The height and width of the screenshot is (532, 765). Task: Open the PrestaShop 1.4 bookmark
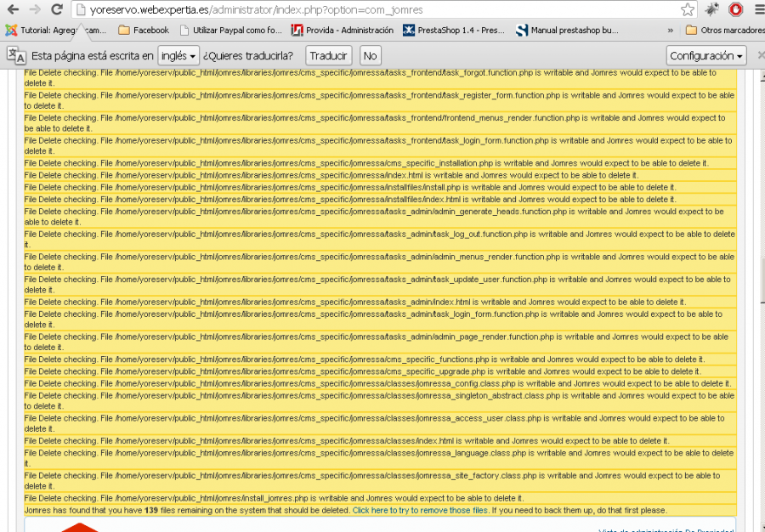(454, 31)
